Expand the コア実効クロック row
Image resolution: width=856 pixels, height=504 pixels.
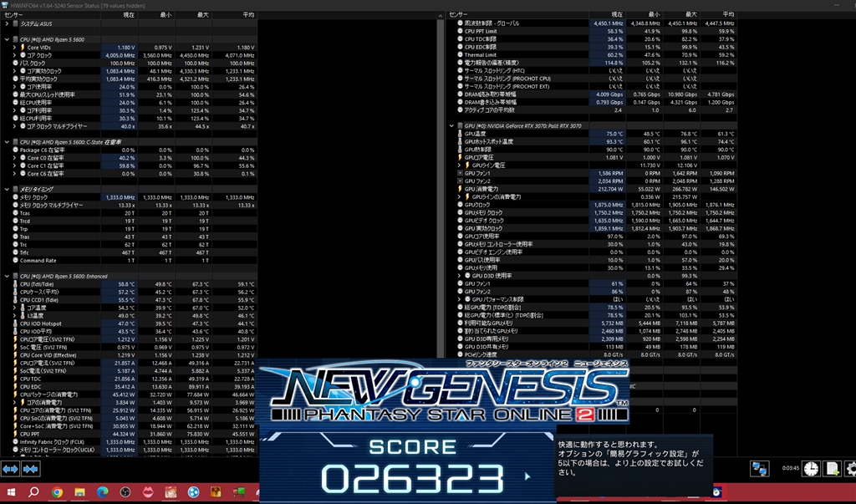point(15,71)
